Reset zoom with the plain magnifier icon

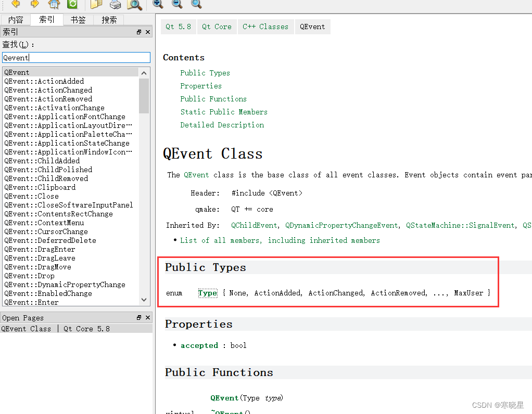tap(196, 4)
